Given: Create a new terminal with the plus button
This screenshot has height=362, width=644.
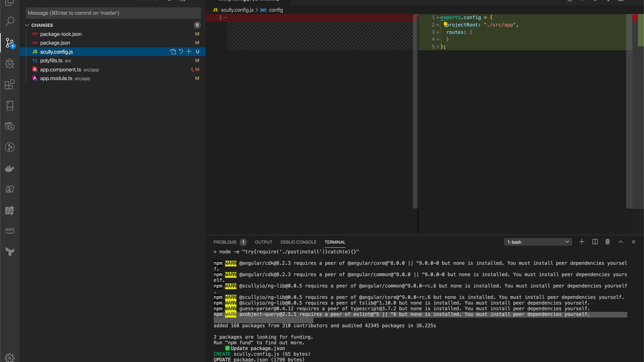Looking at the screenshot, I should click(582, 242).
